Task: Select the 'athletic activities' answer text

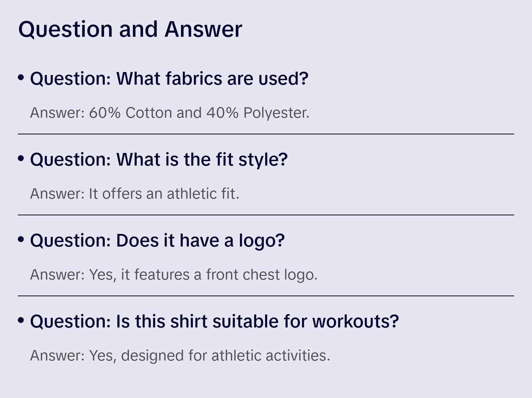Action: pyautogui.click(x=270, y=356)
